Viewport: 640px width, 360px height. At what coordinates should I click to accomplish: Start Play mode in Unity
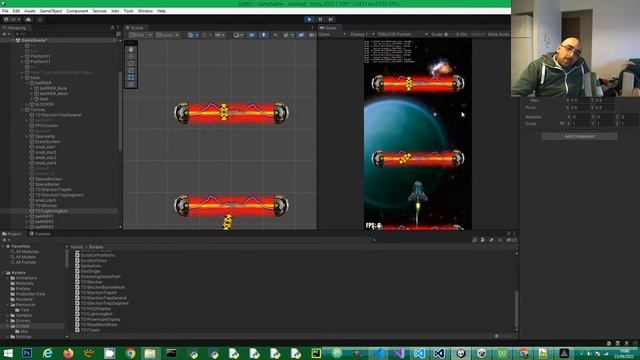point(309,19)
